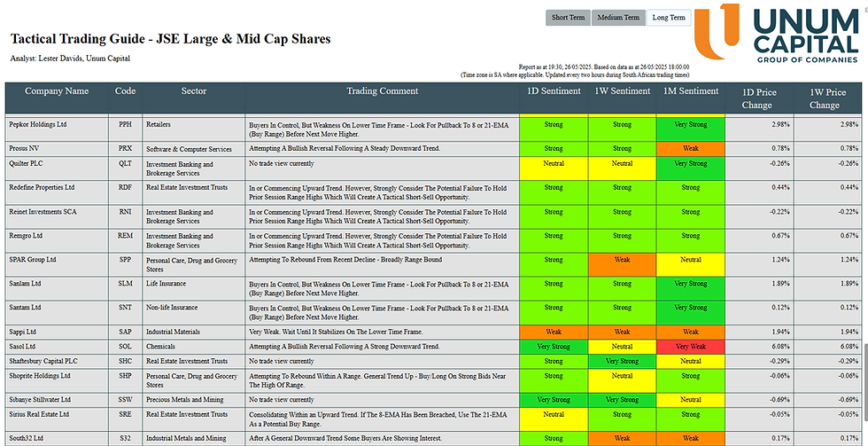Click Quilter 1D Sentiment Neutral cell
The height and width of the screenshot is (446, 868).
554,168
